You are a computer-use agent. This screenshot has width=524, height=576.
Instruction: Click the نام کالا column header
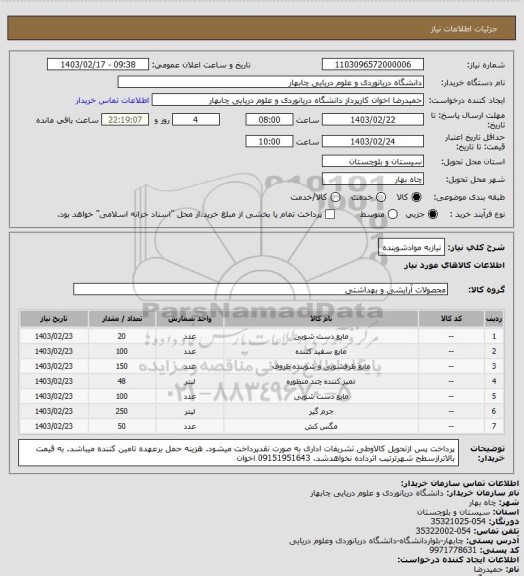321,318
